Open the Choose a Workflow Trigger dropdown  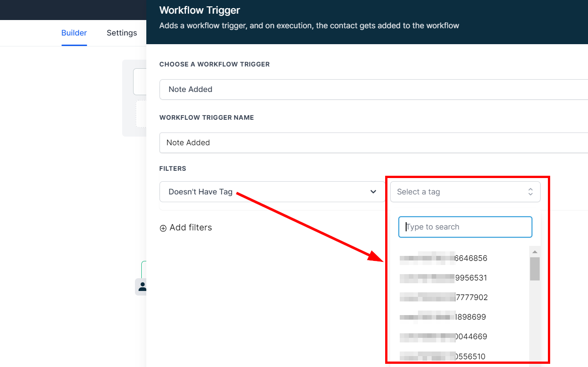[374, 89]
